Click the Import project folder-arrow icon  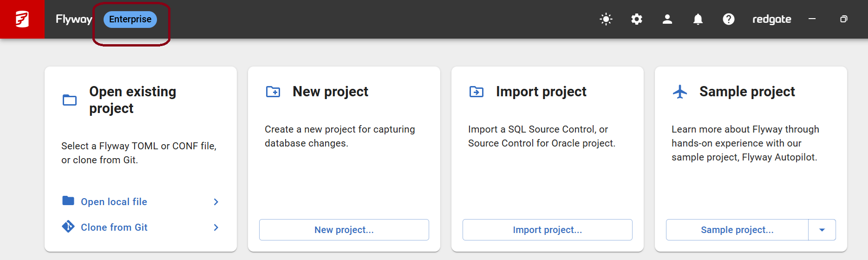476,92
